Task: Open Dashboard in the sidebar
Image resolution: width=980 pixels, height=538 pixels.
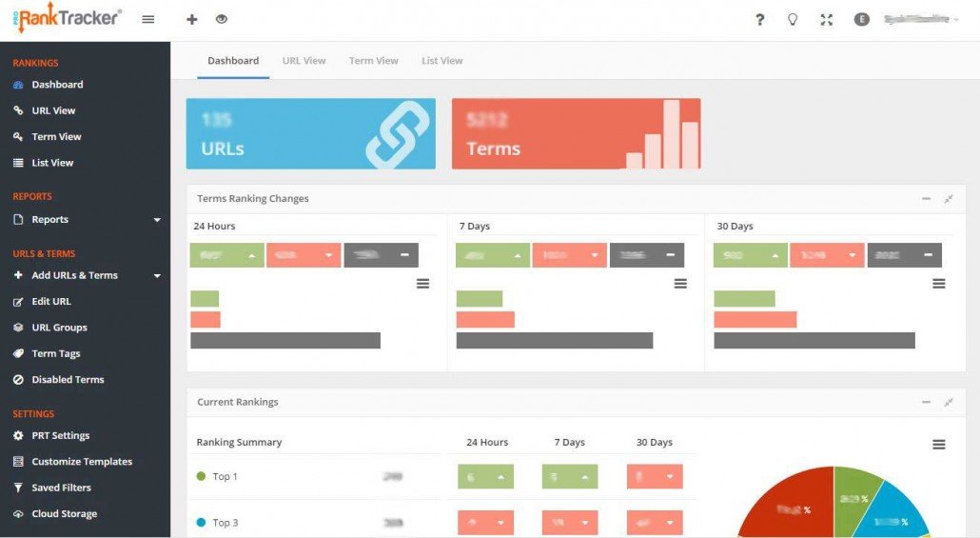Action: tap(57, 85)
